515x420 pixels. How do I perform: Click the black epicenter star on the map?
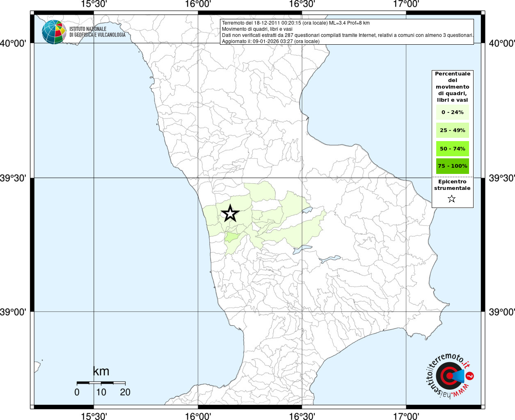point(230,213)
